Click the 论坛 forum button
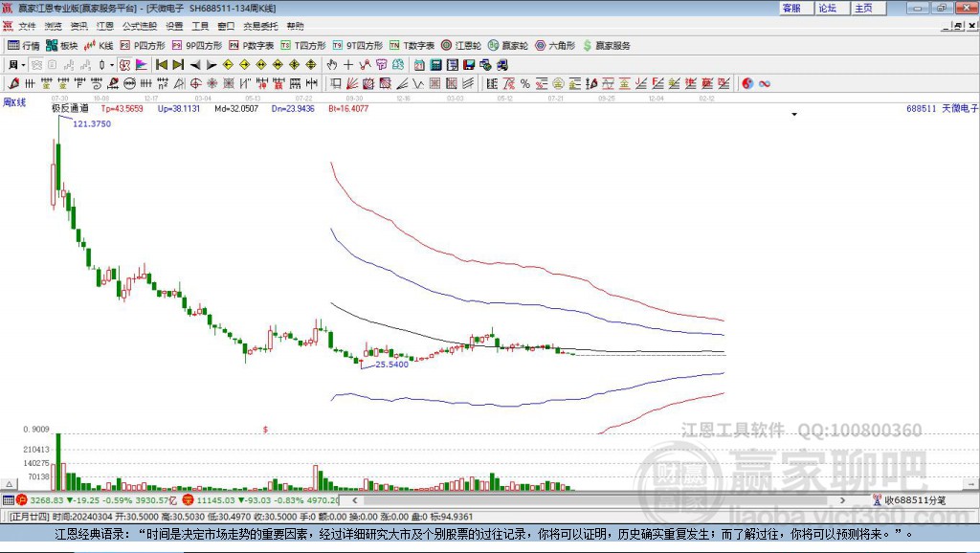The image size is (980, 553). point(832,8)
